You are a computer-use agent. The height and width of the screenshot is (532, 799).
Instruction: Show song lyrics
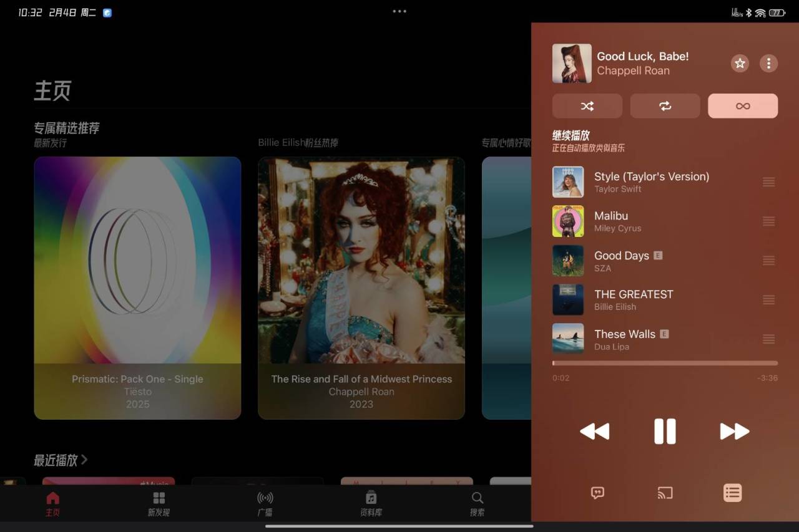597,493
